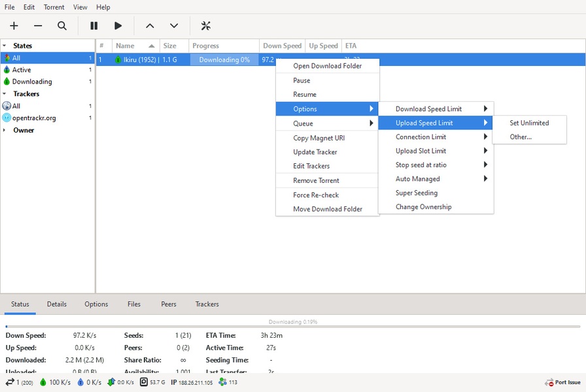This screenshot has height=392, width=586.
Task: Toggle Super Seeding option
Action: (x=436, y=193)
